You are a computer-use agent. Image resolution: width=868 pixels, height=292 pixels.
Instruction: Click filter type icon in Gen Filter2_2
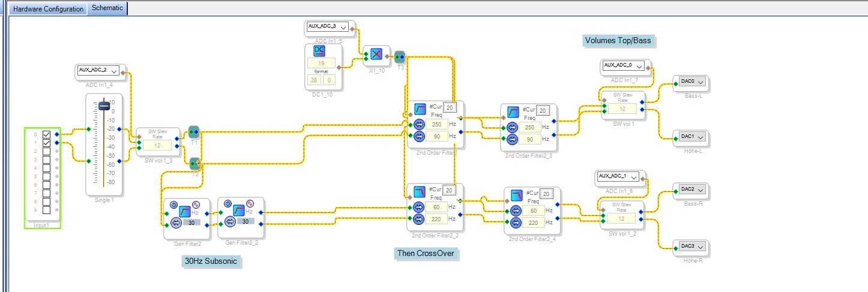(x=238, y=211)
